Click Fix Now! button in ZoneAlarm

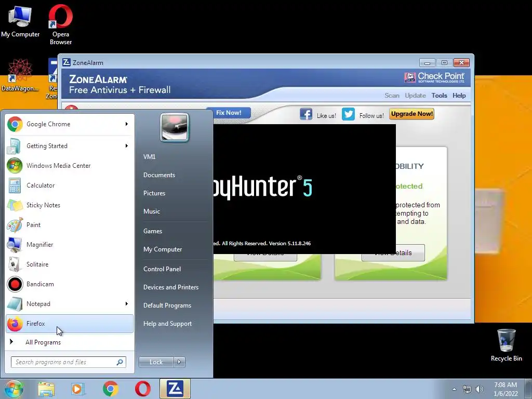tap(229, 113)
